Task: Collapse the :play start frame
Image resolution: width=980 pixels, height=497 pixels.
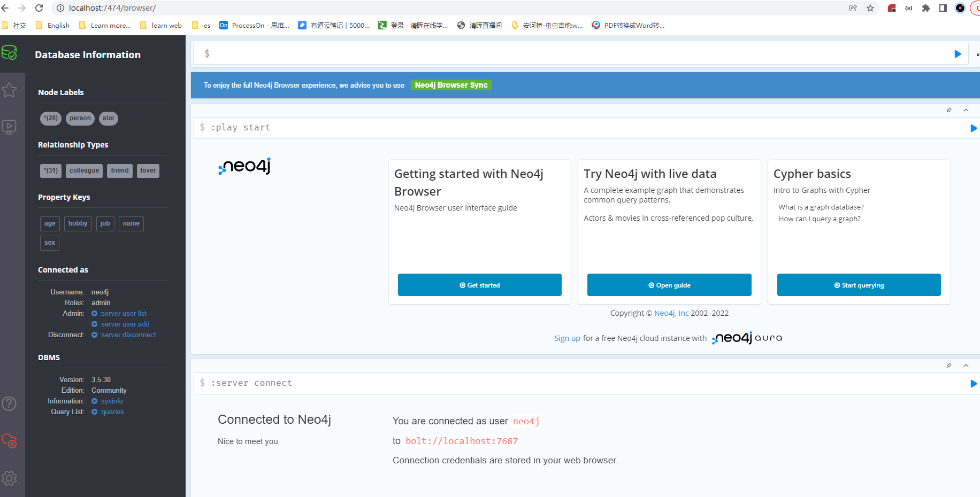Action: click(966, 110)
